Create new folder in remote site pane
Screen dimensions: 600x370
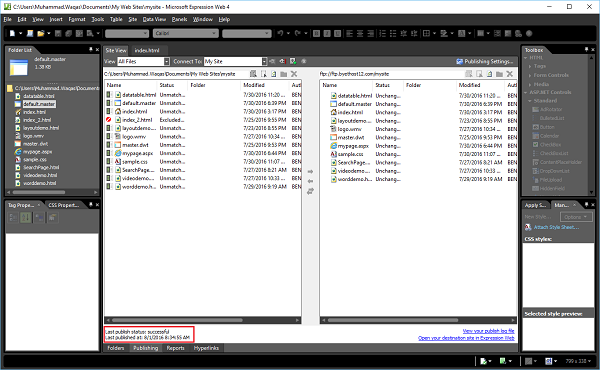point(499,74)
